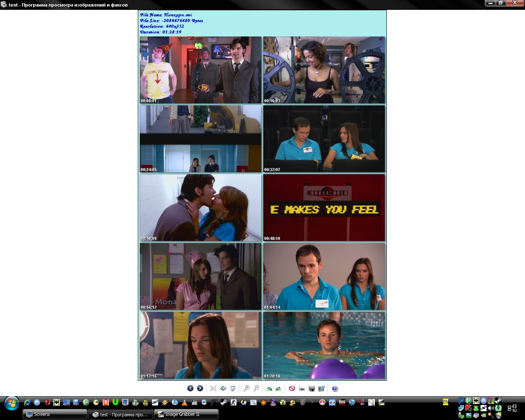This screenshot has width=525, height=420.
Task: Switch to Image Grabber II taskbar button
Action: coord(186,414)
